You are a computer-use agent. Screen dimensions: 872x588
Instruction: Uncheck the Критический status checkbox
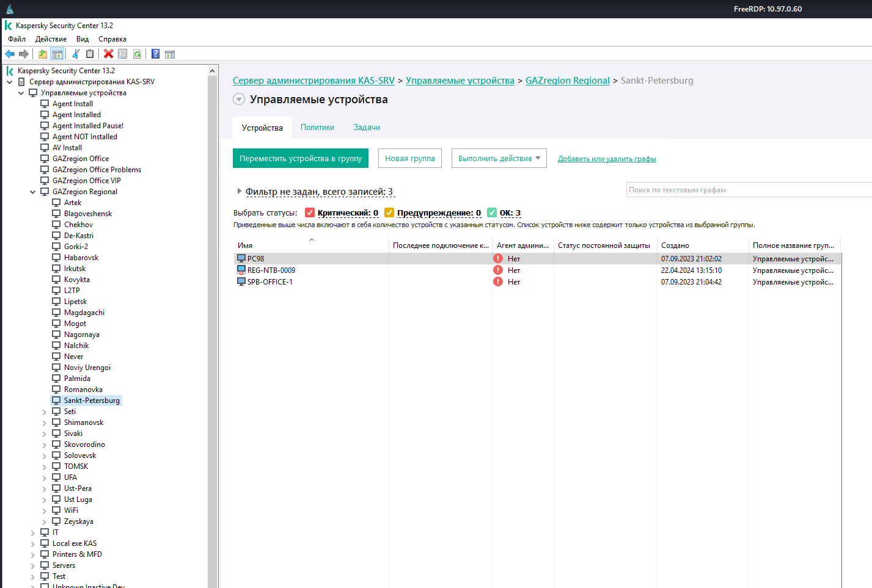310,212
